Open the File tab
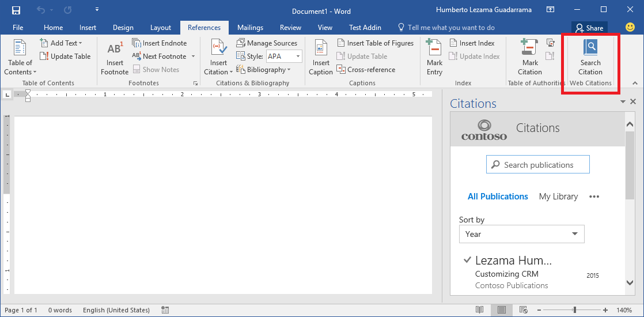The image size is (644, 317). tap(18, 28)
